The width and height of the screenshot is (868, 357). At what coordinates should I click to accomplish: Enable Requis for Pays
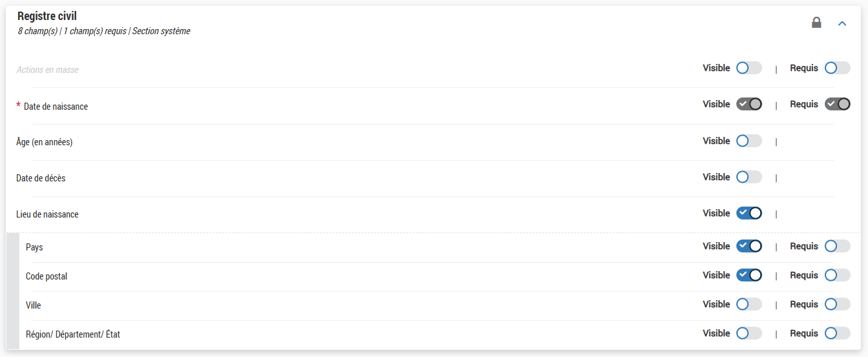(x=837, y=246)
